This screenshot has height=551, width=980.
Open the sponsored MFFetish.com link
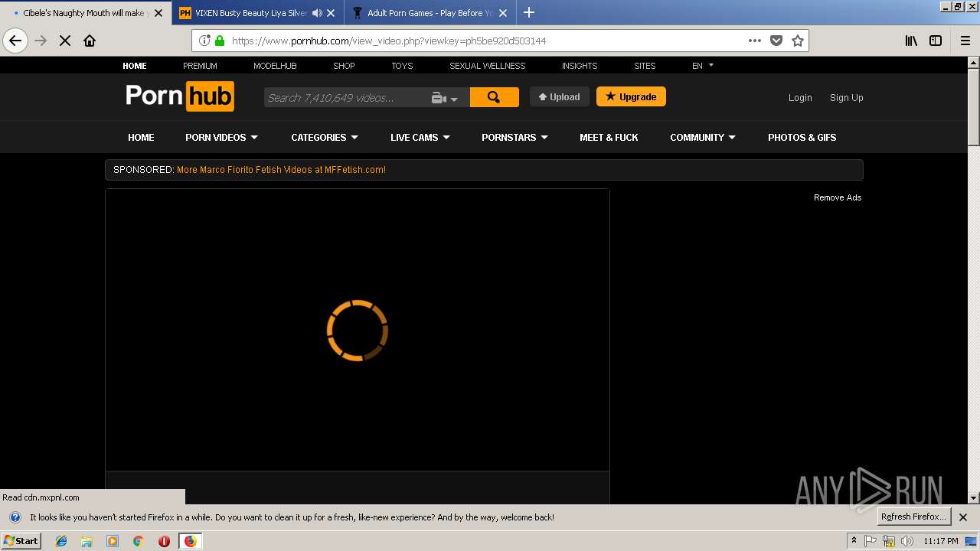coord(281,170)
